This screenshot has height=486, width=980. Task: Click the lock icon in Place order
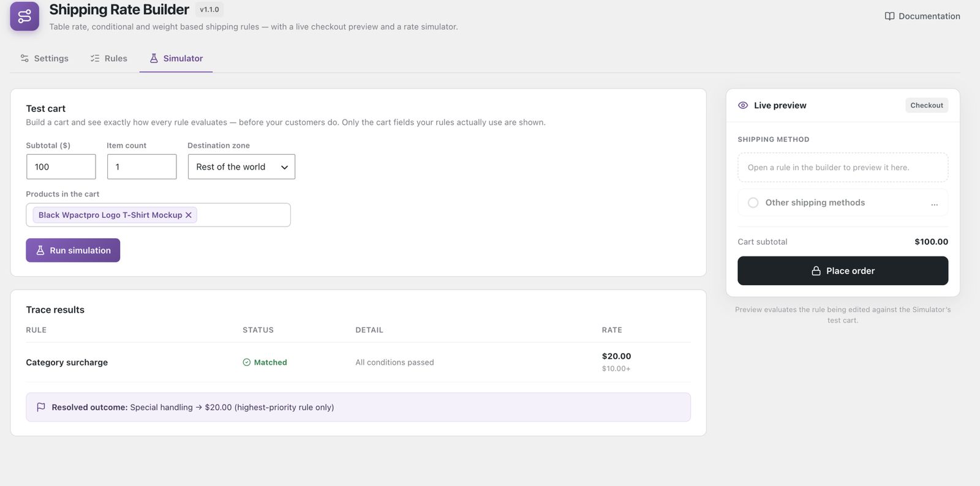tap(816, 271)
